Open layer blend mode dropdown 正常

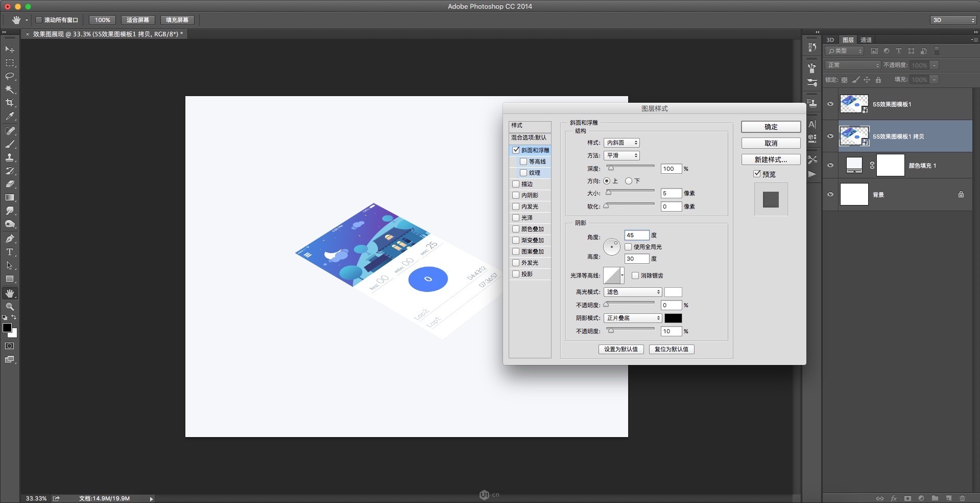click(853, 65)
